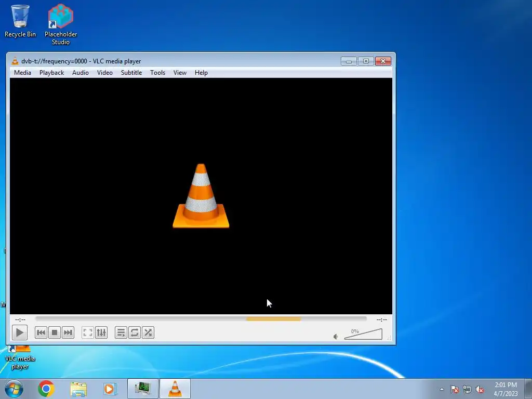The width and height of the screenshot is (532, 399).
Task: Open extended settings and effects
Action: [101, 332]
